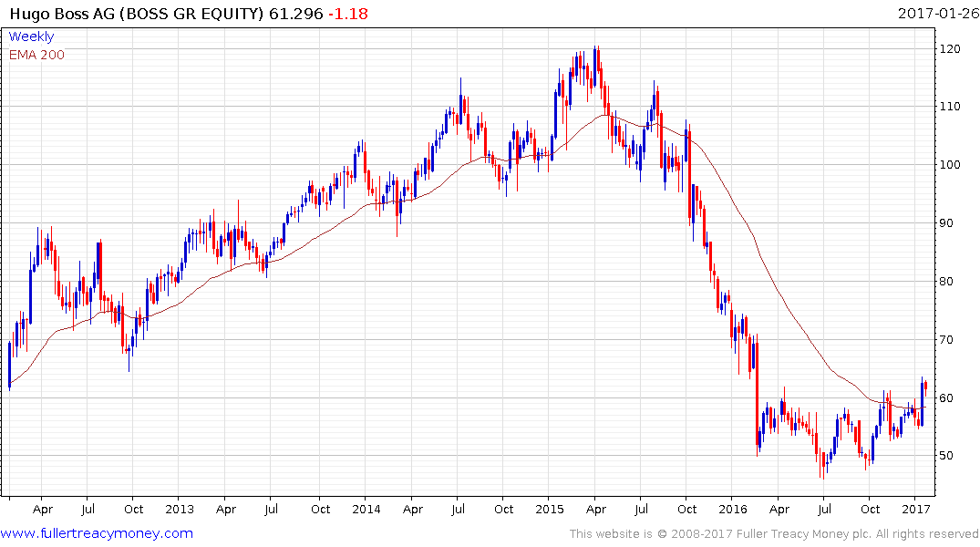This screenshot has width=980, height=547.
Task: Click the 2014 year label on time axis
Action: click(366, 509)
